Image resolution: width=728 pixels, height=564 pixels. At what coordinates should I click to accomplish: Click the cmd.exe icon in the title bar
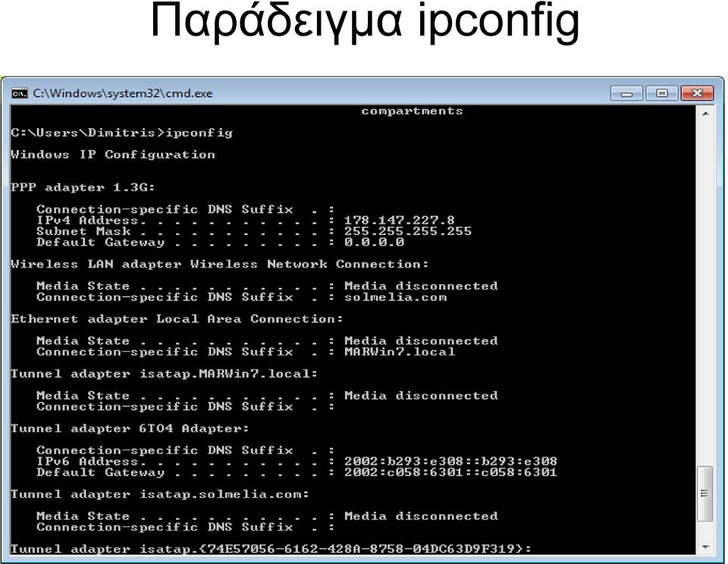(x=20, y=93)
